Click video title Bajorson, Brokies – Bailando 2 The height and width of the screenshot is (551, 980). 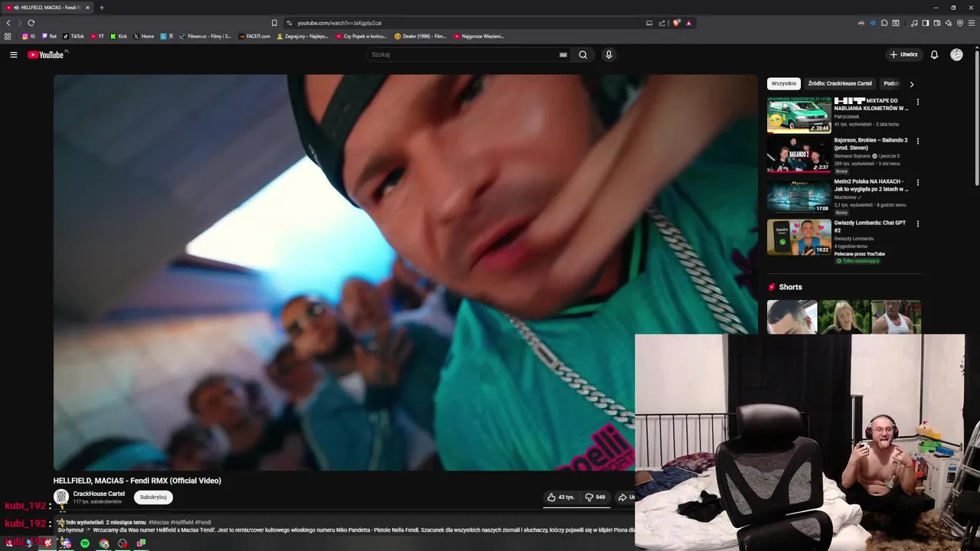point(871,144)
